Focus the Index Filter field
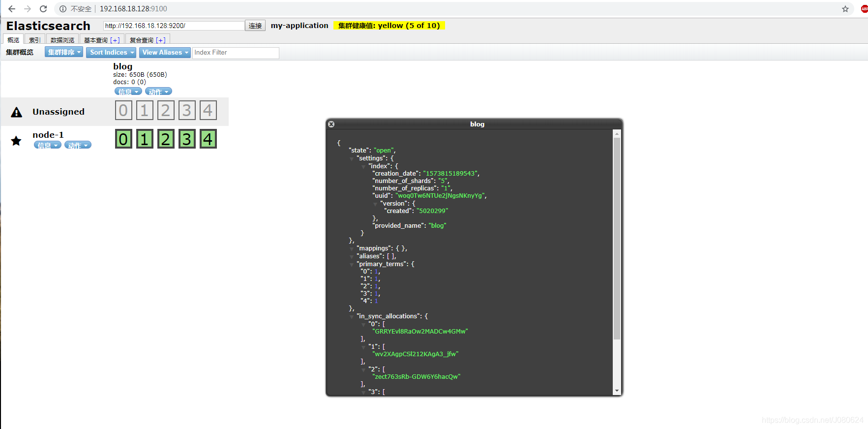Viewport: 868px width, 429px height. (236, 53)
